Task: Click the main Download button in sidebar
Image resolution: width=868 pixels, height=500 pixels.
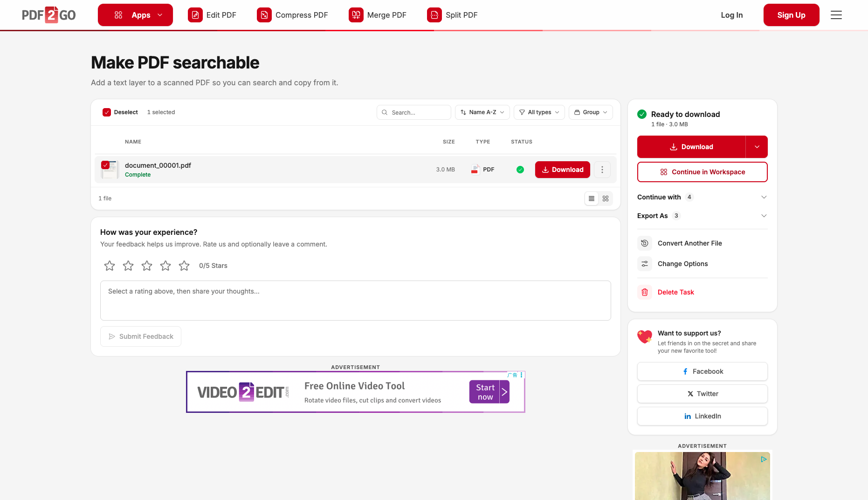Action: 691,147
